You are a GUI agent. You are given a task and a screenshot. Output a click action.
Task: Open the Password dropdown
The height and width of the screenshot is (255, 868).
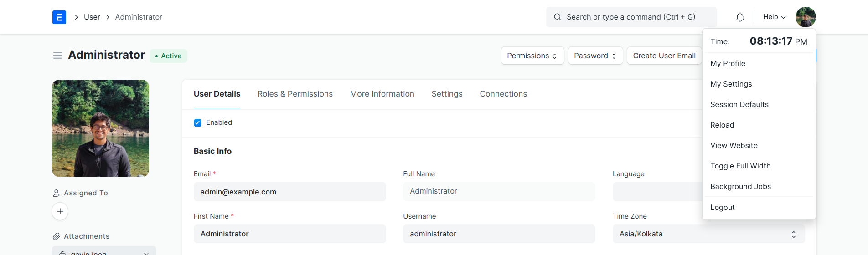click(595, 56)
